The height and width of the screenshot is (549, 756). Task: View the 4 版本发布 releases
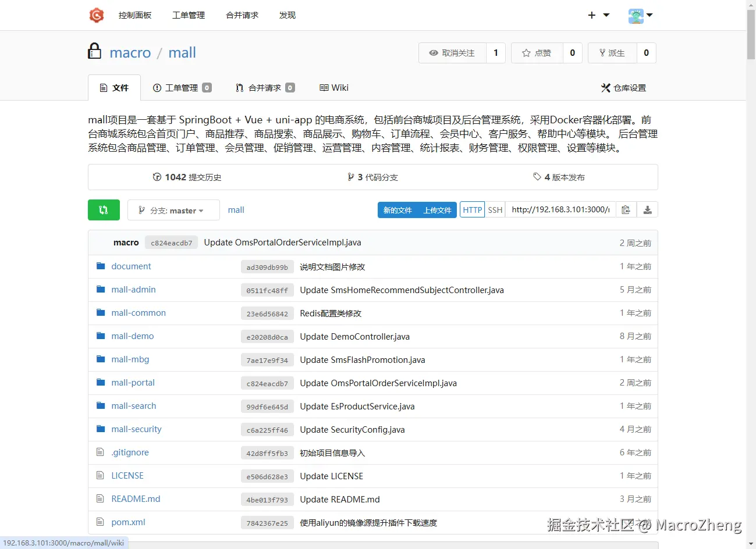(x=559, y=177)
